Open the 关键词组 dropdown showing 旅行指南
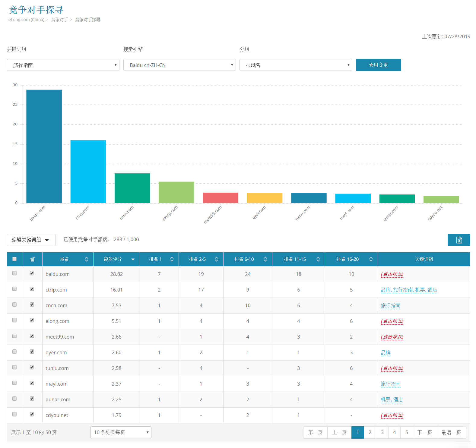Image resolution: width=476 pixels, height=448 pixels. [63, 65]
